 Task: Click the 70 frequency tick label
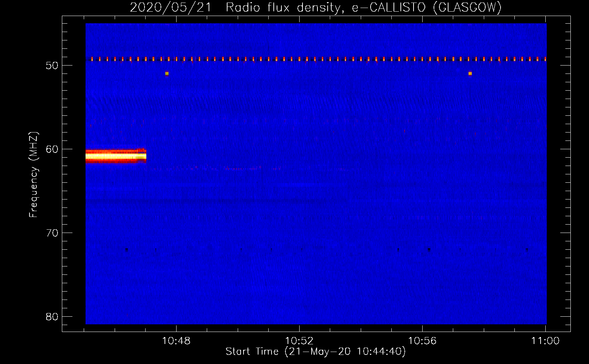(52, 233)
